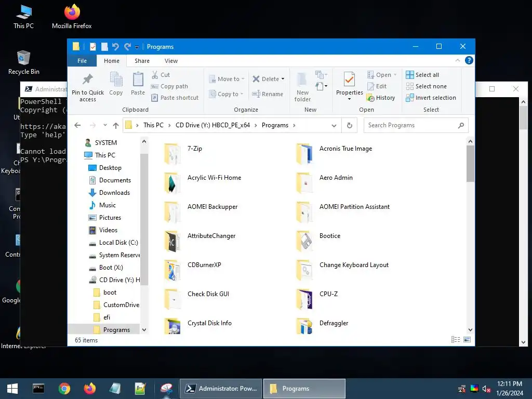Click Undo icon in title bar
Image resolution: width=532 pixels, height=399 pixels.
point(115,46)
